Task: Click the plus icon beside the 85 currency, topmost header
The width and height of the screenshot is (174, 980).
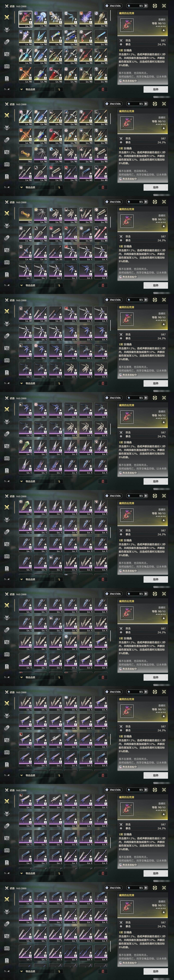Action: point(145,6)
